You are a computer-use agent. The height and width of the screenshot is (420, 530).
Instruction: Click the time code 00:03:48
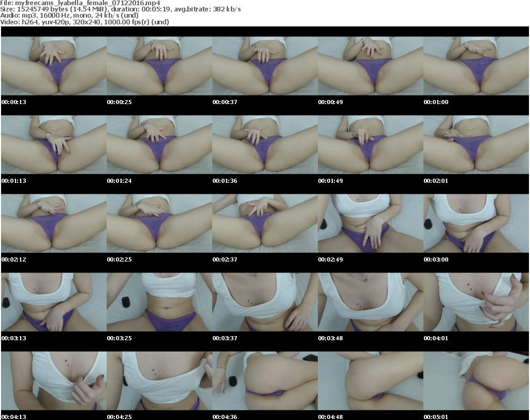pos(330,338)
